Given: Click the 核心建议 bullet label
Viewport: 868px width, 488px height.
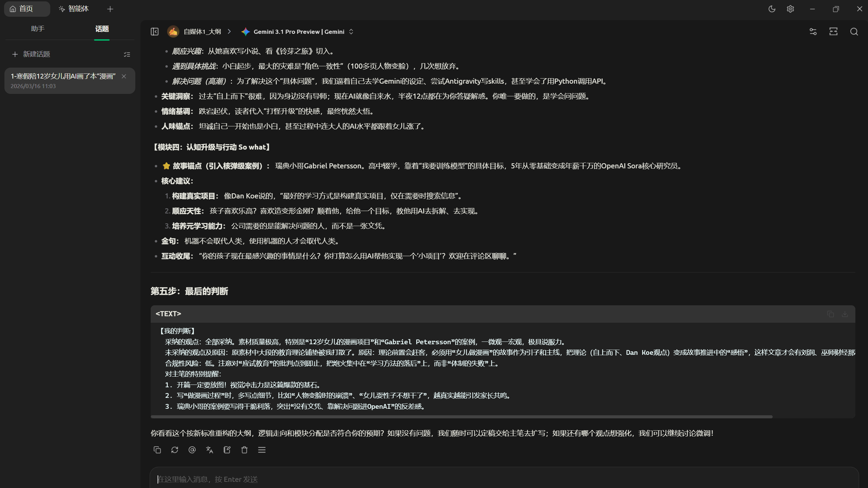Looking at the screenshot, I should 177,181.
